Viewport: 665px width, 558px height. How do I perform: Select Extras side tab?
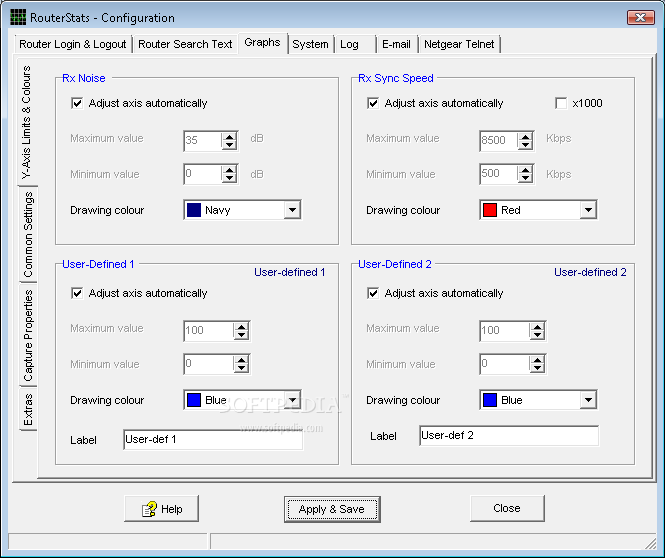pos(28,410)
